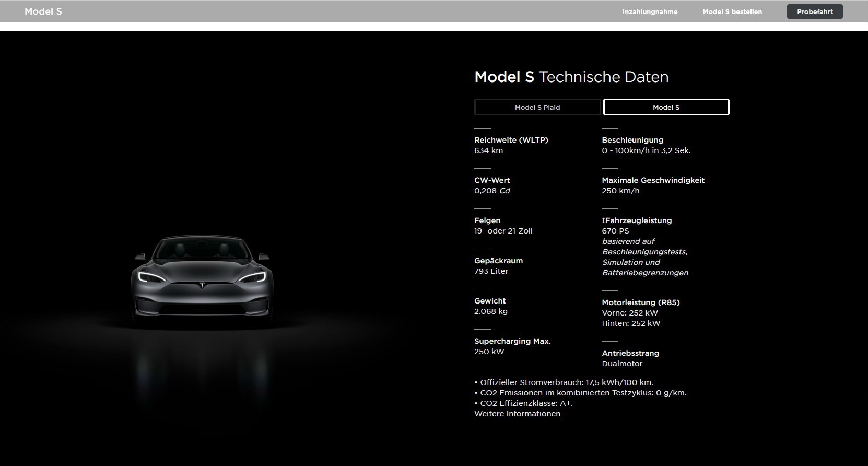Select the 'Dualmotor' value
The height and width of the screenshot is (466, 868).
pos(622,364)
